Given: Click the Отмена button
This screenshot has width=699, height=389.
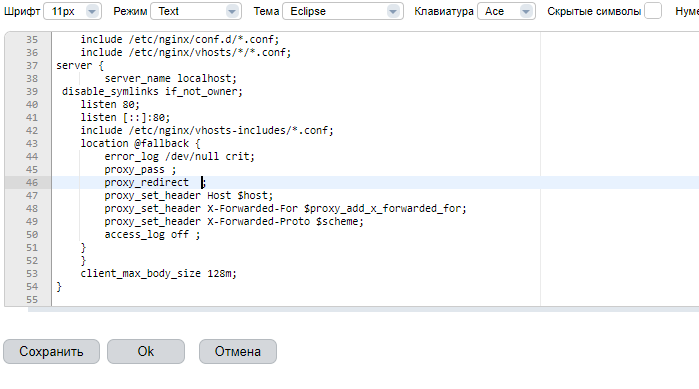Looking at the screenshot, I should click(238, 352).
